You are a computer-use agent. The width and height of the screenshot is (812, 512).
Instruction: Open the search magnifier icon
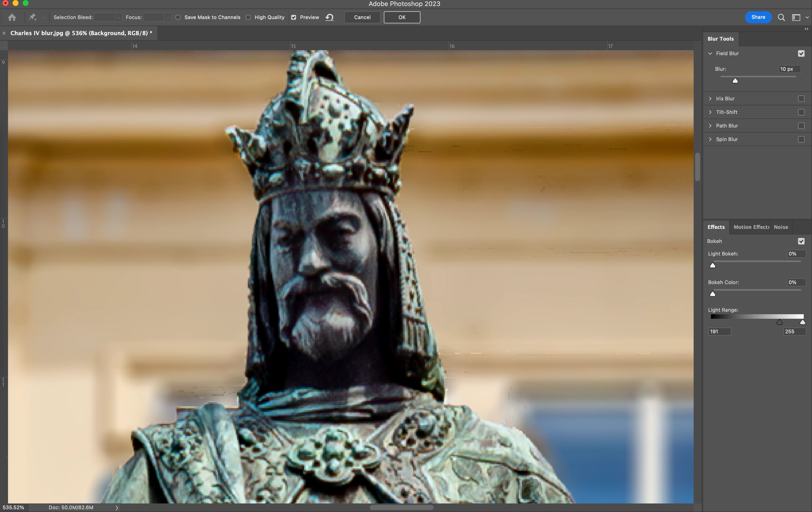point(781,17)
